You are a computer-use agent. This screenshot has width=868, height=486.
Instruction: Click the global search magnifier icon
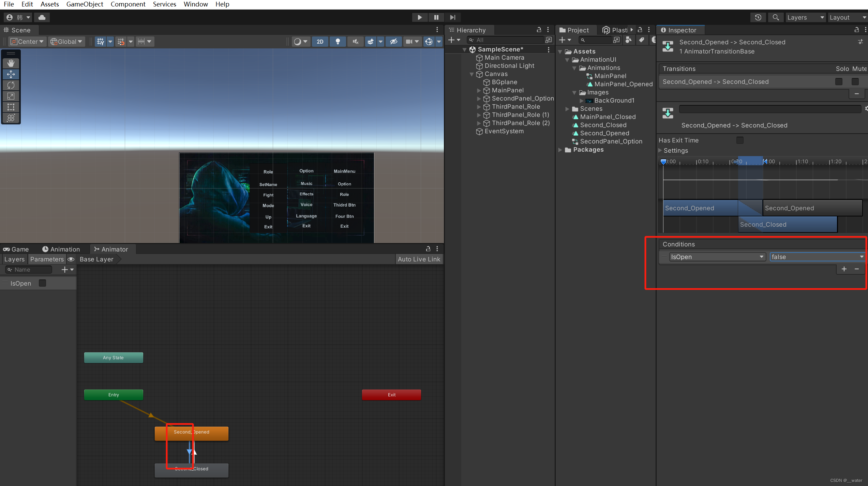pos(776,17)
